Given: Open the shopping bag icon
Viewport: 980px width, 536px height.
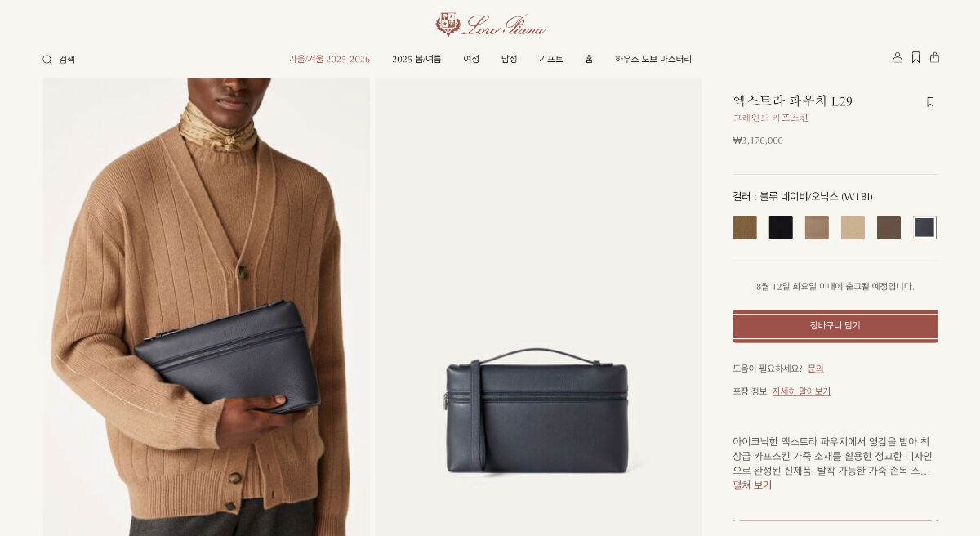Looking at the screenshot, I should click(x=934, y=57).
